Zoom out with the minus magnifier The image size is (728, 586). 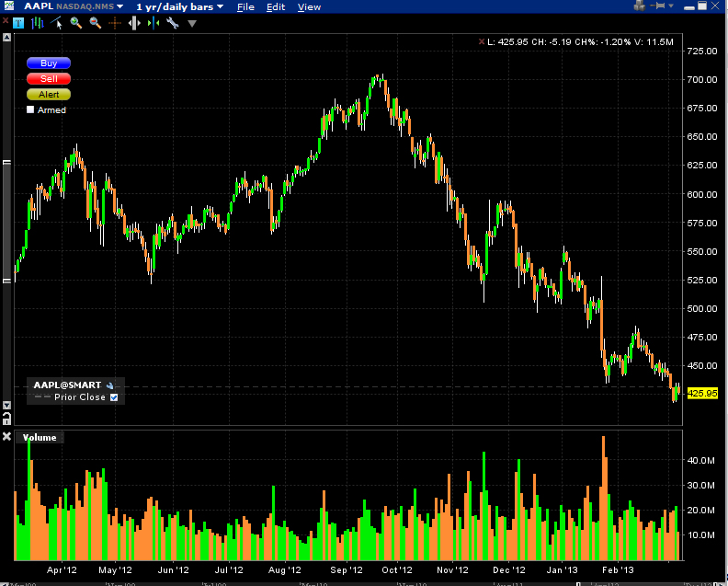(x=96, y=23)
